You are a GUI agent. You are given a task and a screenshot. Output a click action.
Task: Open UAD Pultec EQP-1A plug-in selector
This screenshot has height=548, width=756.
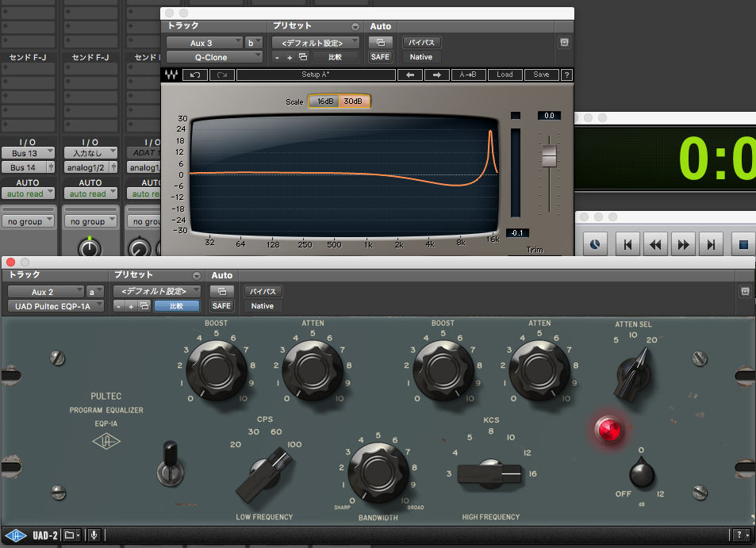pyautogui.click(x=56, y=306)
